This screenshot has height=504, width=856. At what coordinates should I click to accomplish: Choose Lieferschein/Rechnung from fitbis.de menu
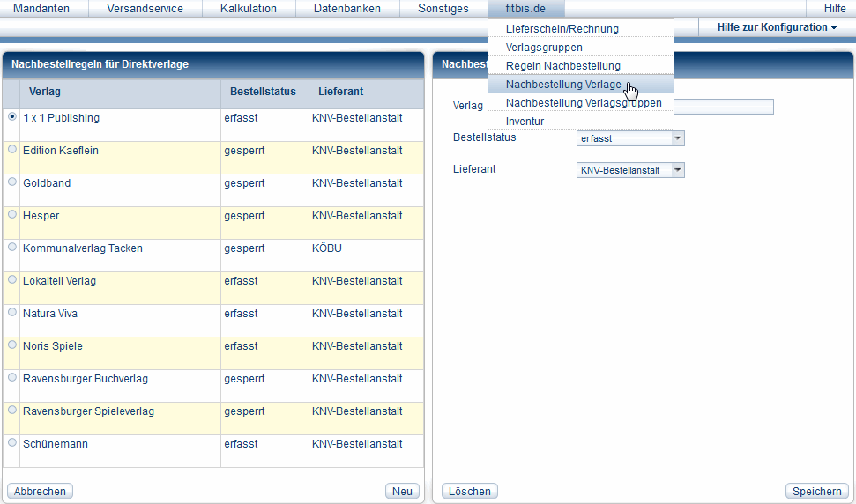(562, 29)
